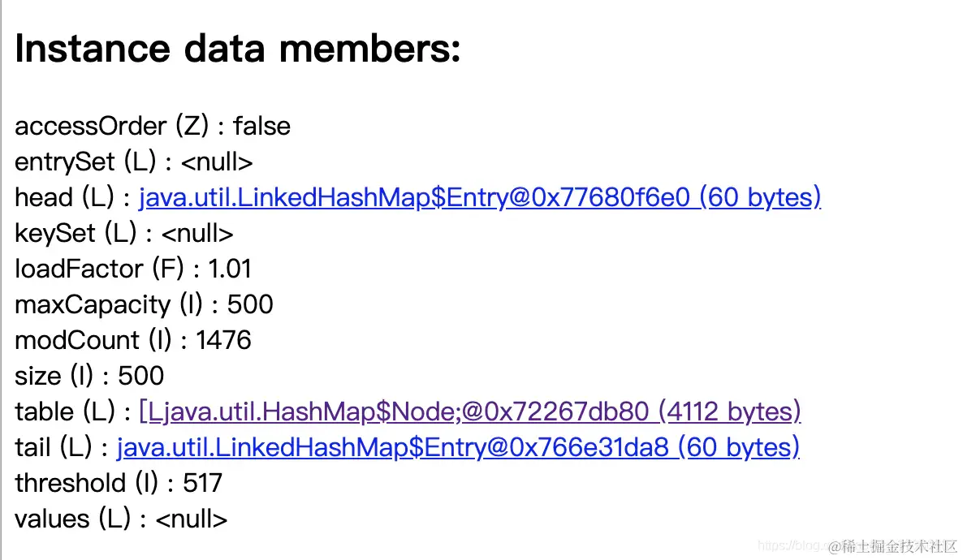Click the modCount value 1476
This screenshot has width=963, height=560.
223,340
